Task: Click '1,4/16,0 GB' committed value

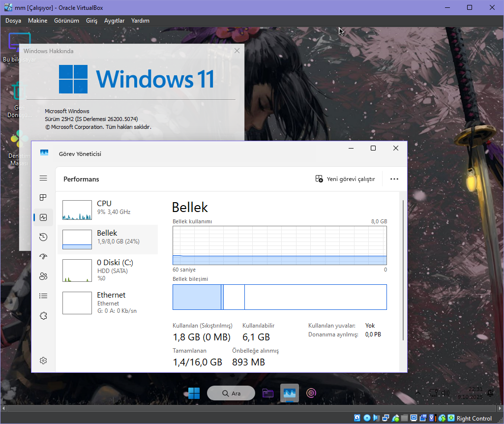Action: tap(197, 362)
